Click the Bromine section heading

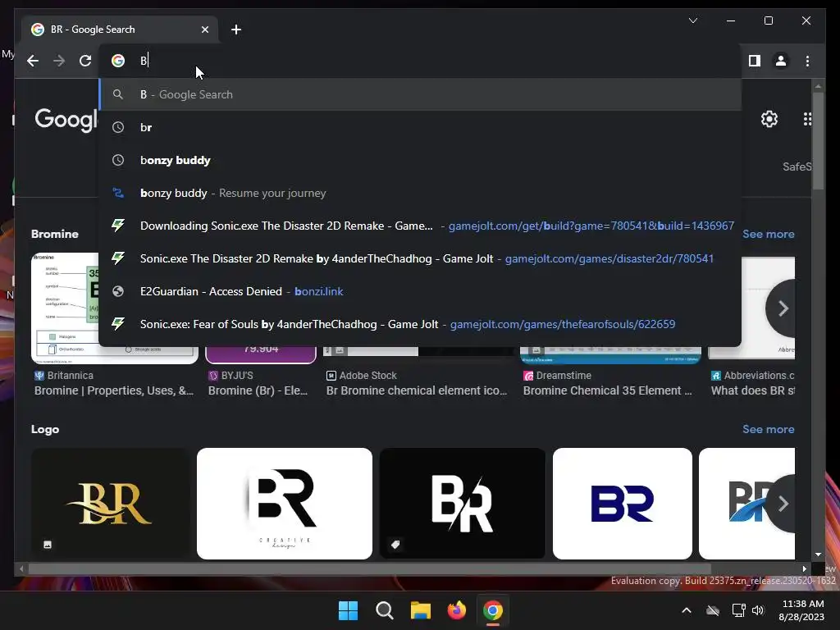[x=55, y=234]
